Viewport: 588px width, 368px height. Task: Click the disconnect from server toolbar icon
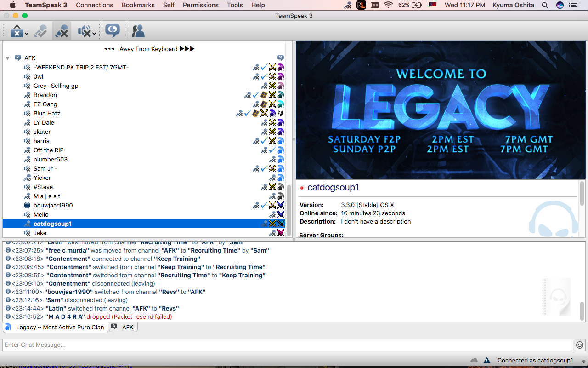[x=16, y=31]
